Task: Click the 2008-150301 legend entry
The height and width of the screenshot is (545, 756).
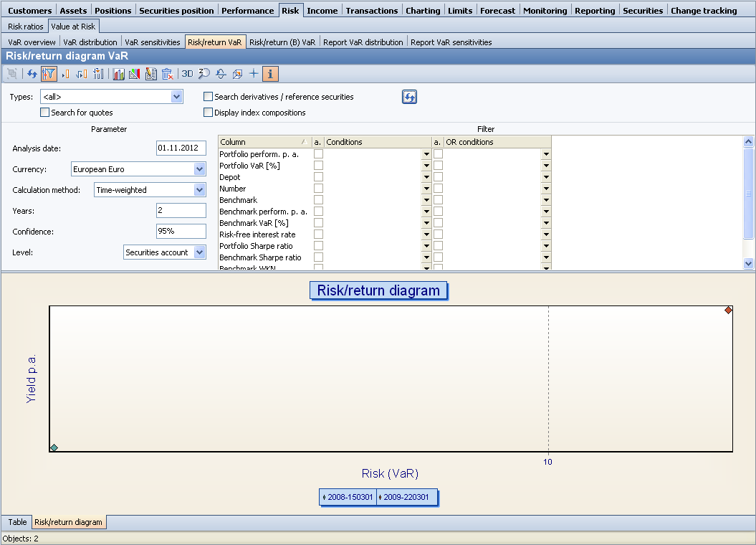Action: pyautogui.click(x=348, y=497)
